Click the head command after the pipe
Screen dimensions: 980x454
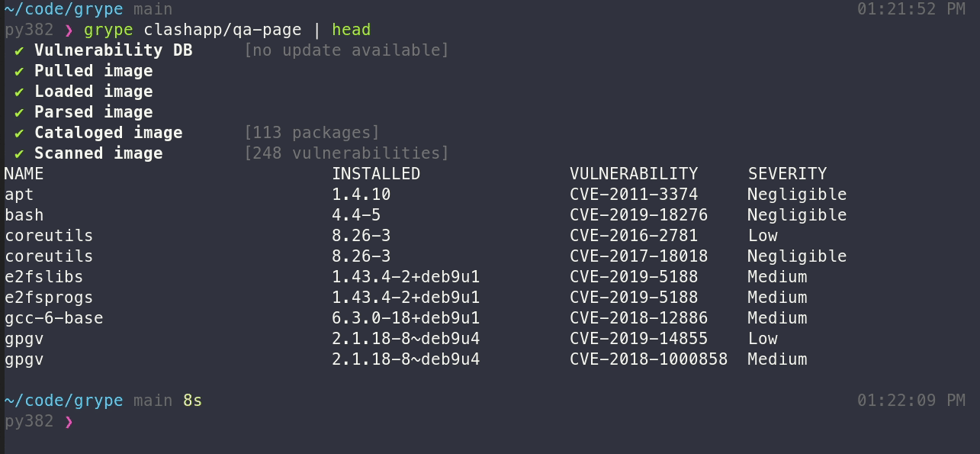click(351, 30)
